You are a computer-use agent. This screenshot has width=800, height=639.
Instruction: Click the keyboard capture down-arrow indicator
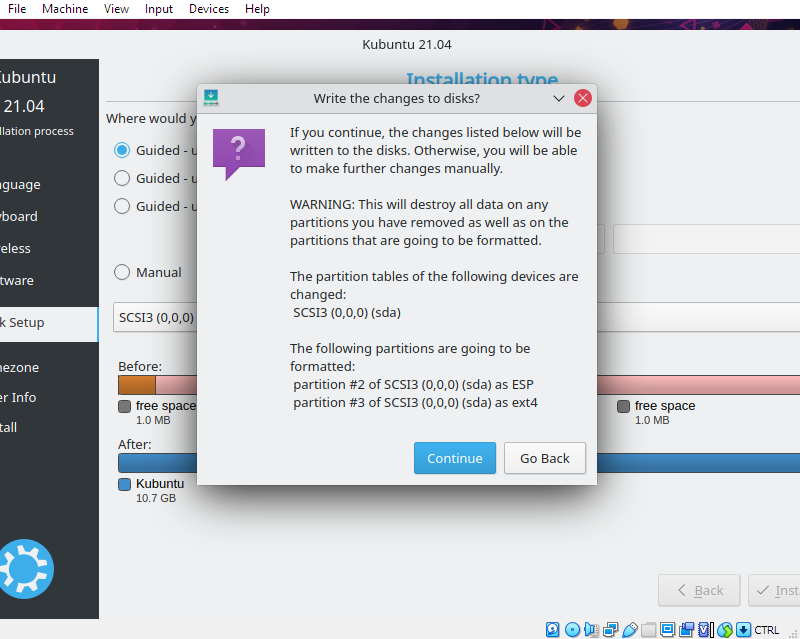743,629
